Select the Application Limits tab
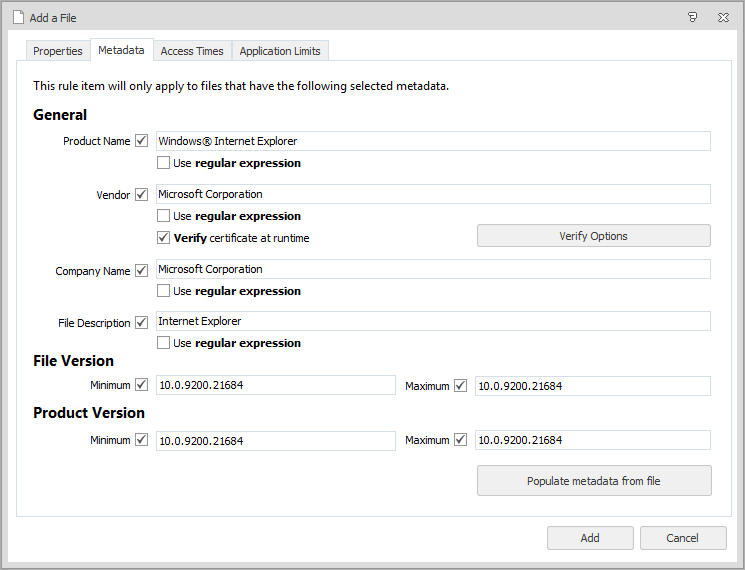The width and height of the screenshot is (745, 570). coord(280,51)
